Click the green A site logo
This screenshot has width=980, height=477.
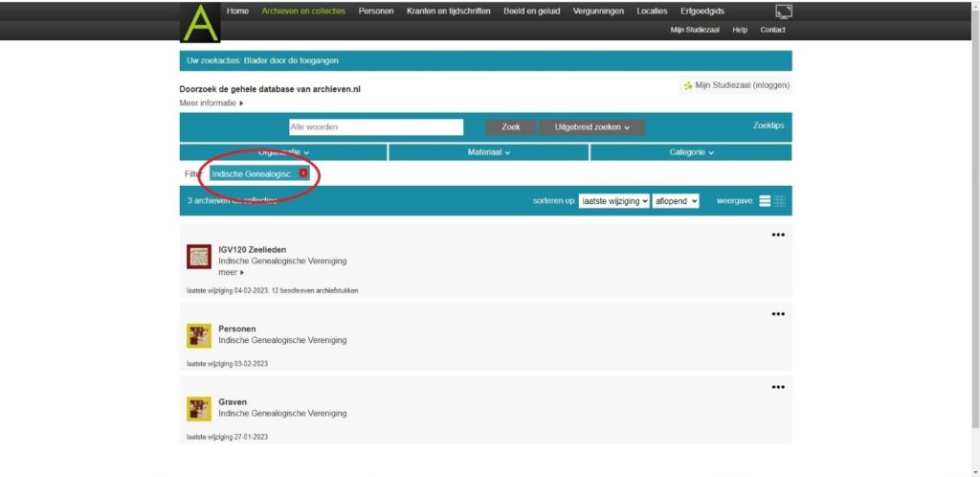pos(200,22)
